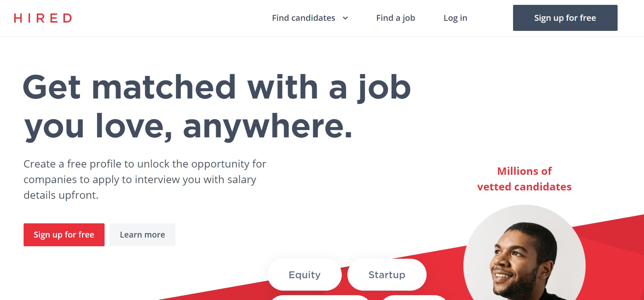Click the Startup pill tag
644x300 pixels.
pyautogui.click(x=387, y=275)
